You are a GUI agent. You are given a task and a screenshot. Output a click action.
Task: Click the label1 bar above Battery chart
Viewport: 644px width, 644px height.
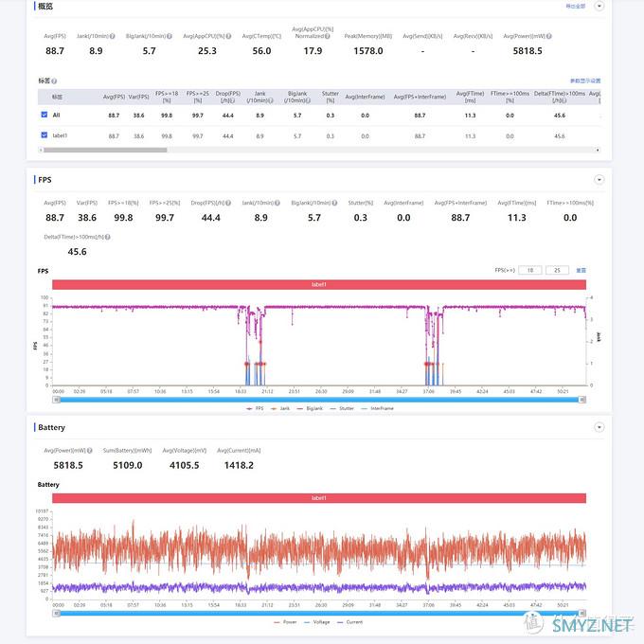[319, 498]
